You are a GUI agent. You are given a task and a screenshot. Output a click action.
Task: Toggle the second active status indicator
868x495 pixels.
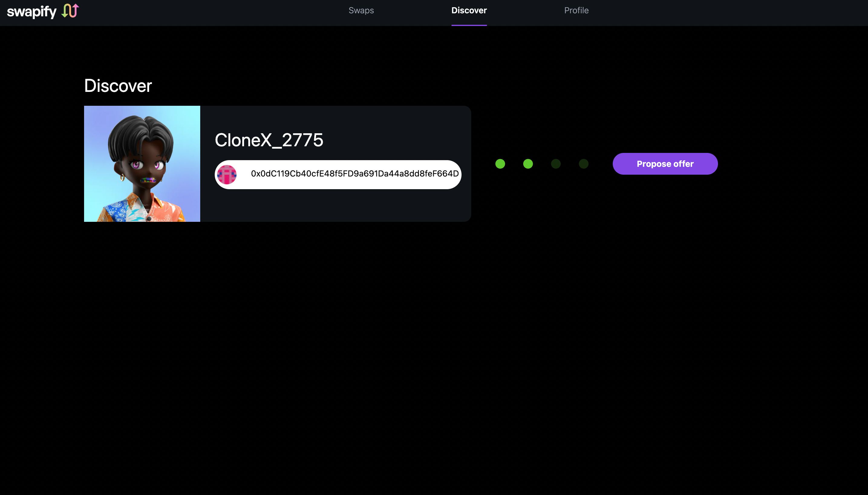tap(527, 164)
